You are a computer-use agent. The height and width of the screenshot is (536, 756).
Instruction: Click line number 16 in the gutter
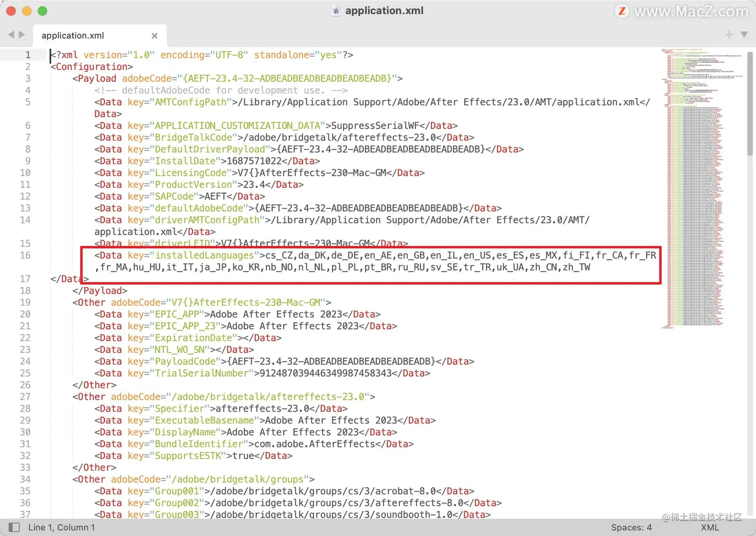25,255
